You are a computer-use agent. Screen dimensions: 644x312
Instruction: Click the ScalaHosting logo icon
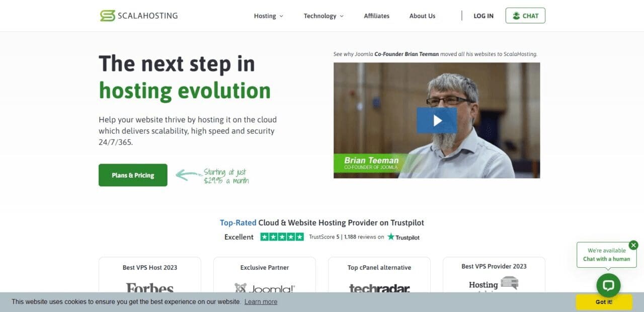click(x=108, y=16)
